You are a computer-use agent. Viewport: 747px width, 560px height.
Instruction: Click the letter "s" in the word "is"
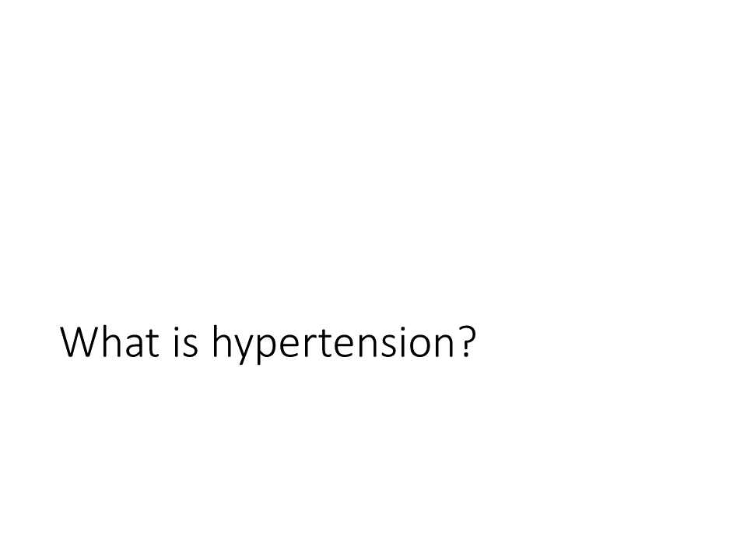tap(191, 345)
